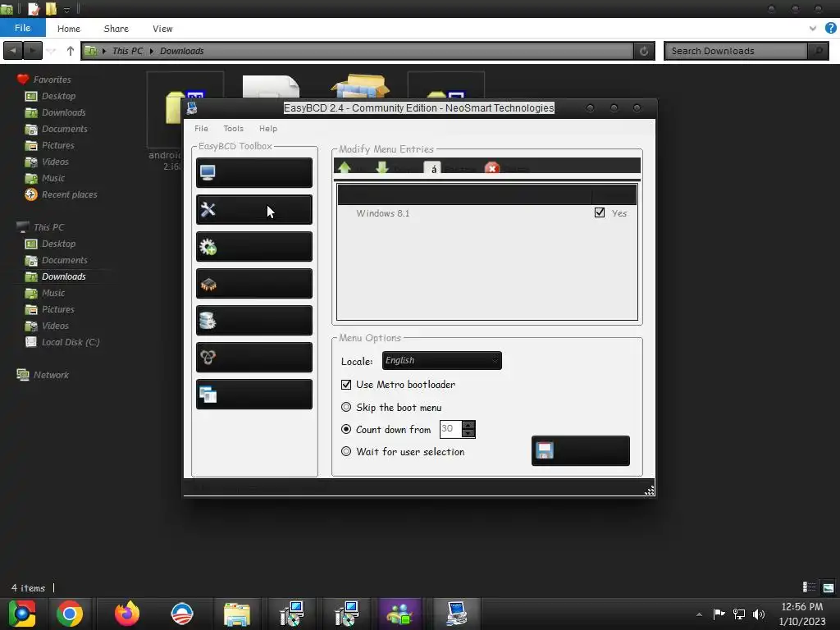Delete entry with red X icon
Screen dimensions: 840x630
(x=492, y=167)
